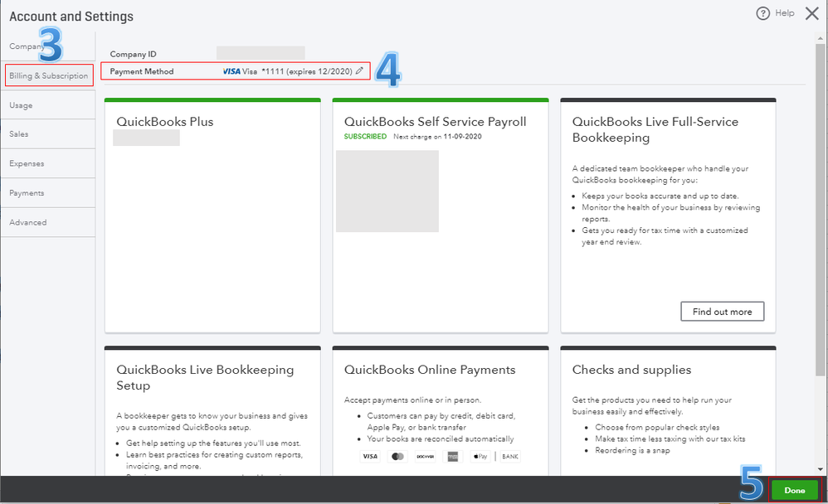Click the Visa *1111 payment method text

pyautogui.click(x=297, y=71)
